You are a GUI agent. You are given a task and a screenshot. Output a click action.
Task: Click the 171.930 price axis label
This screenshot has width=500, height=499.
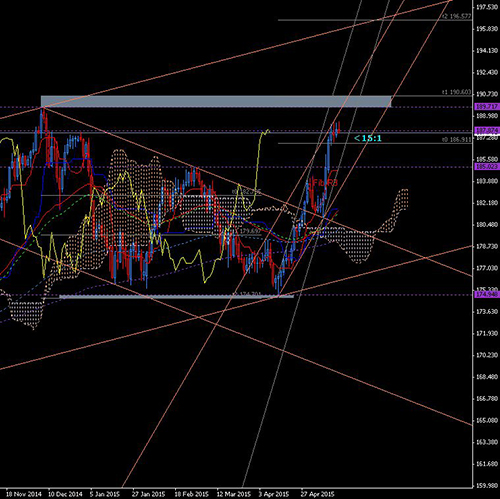pyautogui.click(x=487, y=333)
